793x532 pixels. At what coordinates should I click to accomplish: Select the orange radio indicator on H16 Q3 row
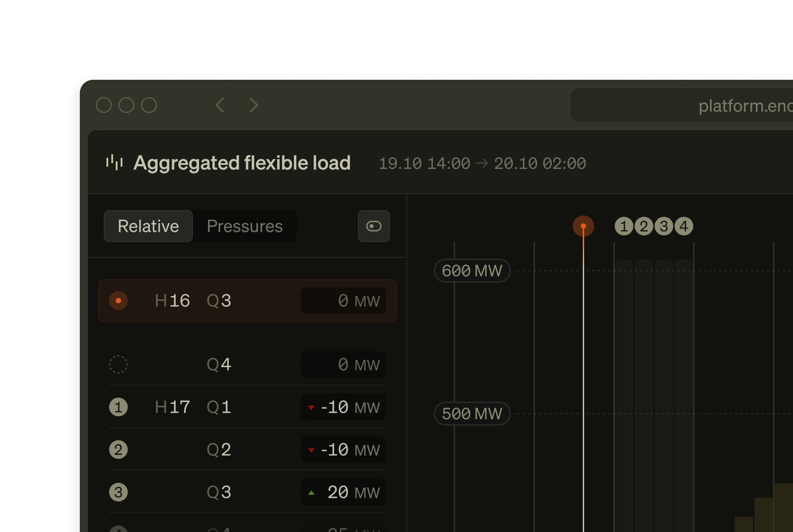tap(118, 301)
